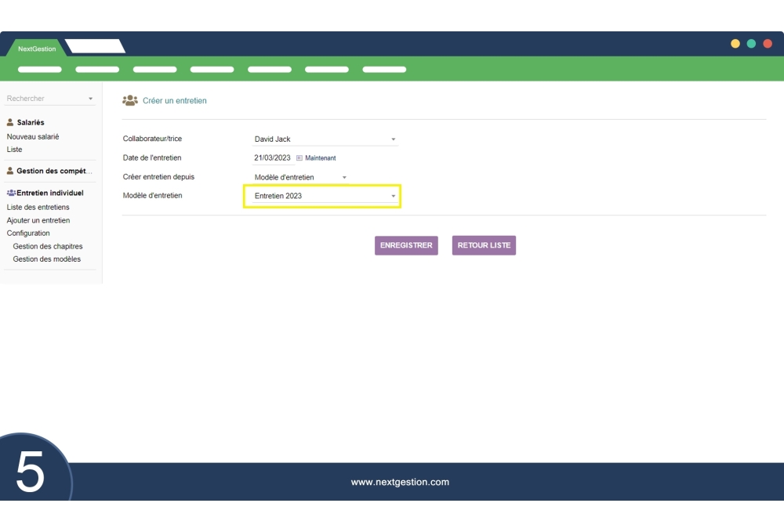Viewport: 784px width, 532px height.
Task: Open the Collaborateur/trice dropdown showing David Jack
Action: click(325, 139)
